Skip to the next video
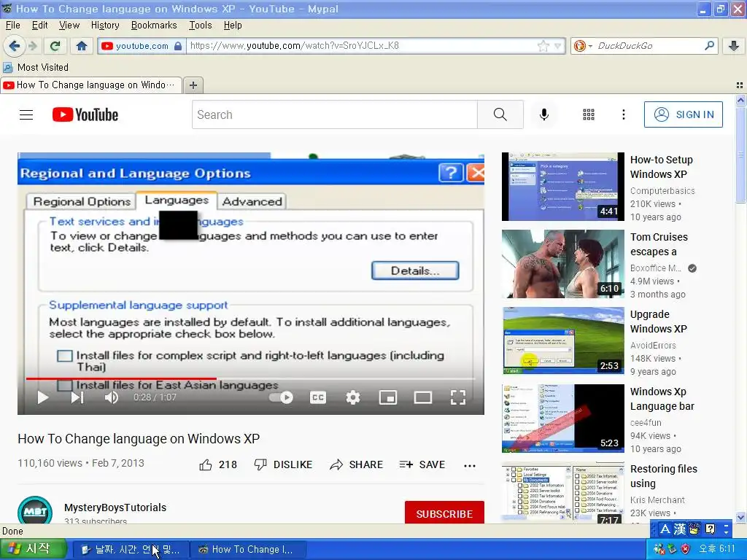Screen dimensions: 747x560 [x=77, y=397]
